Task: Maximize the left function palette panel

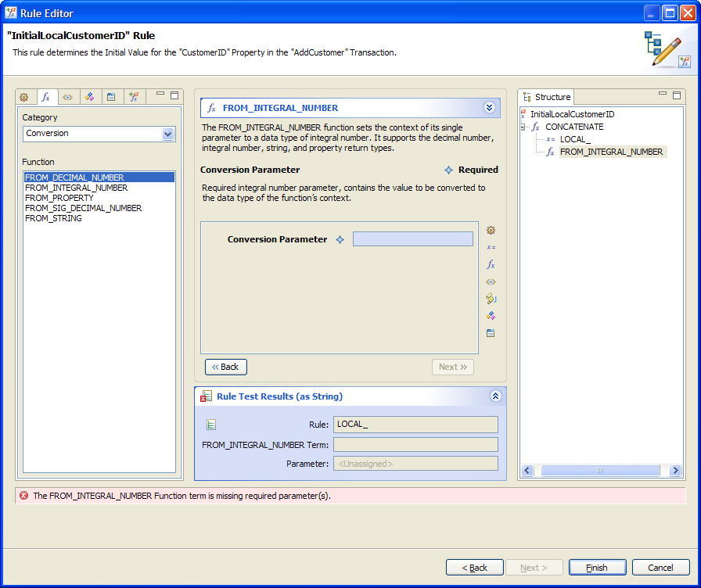Action: [174, 95]
